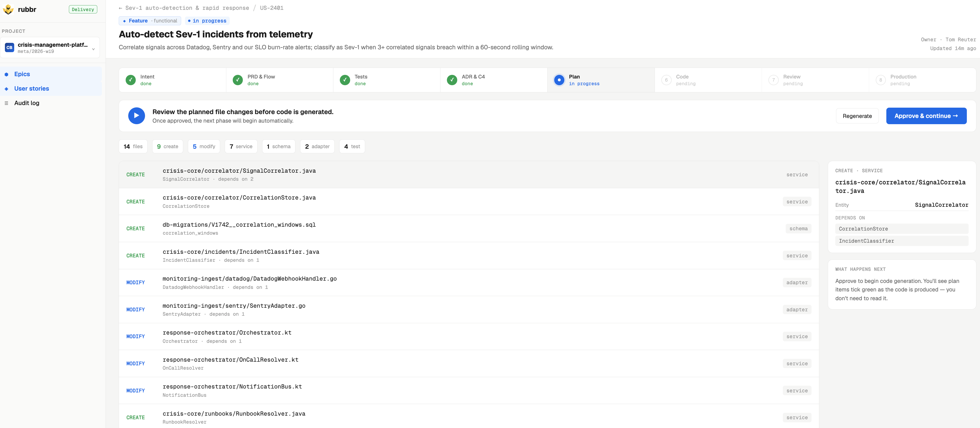980x428 pixels.
Task: Click the green check icon for ADR & C4
Action: pos(452,80)
